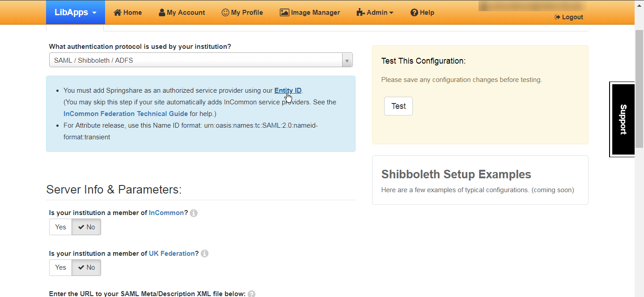Expand the Admin menu caret
This screenshot has height=297, width=644.
(x=391, y=13)
